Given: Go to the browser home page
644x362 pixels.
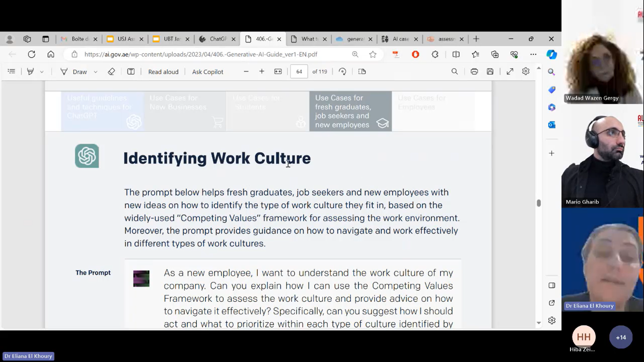Looking at the screenshot, I should pos(51,54).
